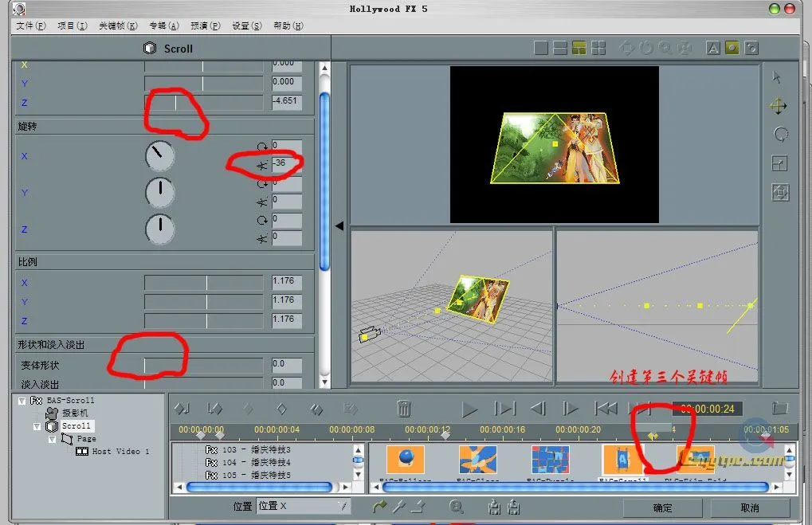Select the arrow pointer tool
812x525 pixels.
[778, 77]
